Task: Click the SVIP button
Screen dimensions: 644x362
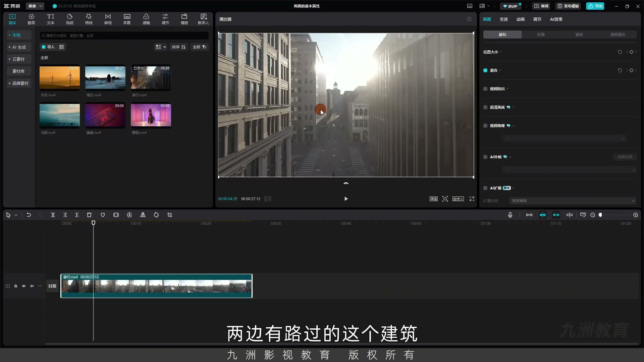Action: point(511,6)
